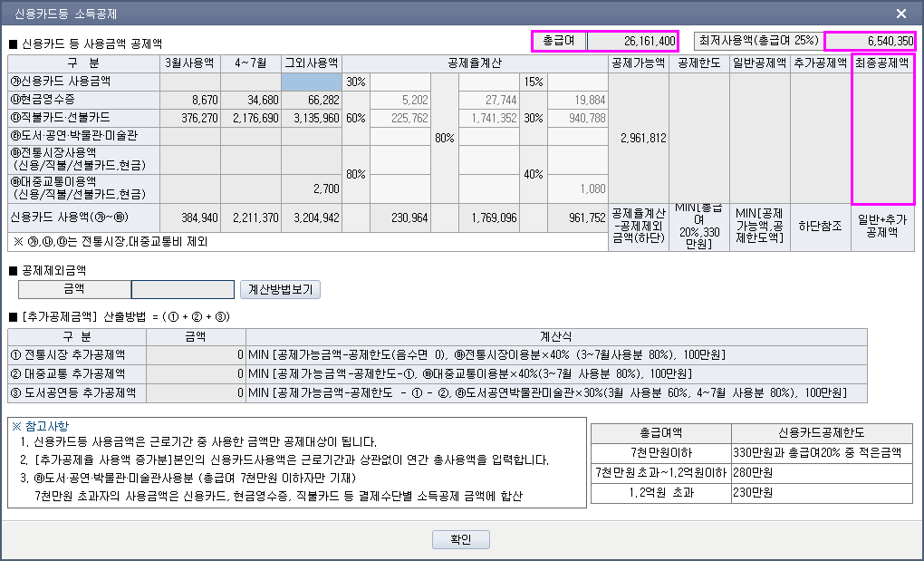Open 계산방법보기 button
Screen dimensions: 924x561
(x=281, y=289)
